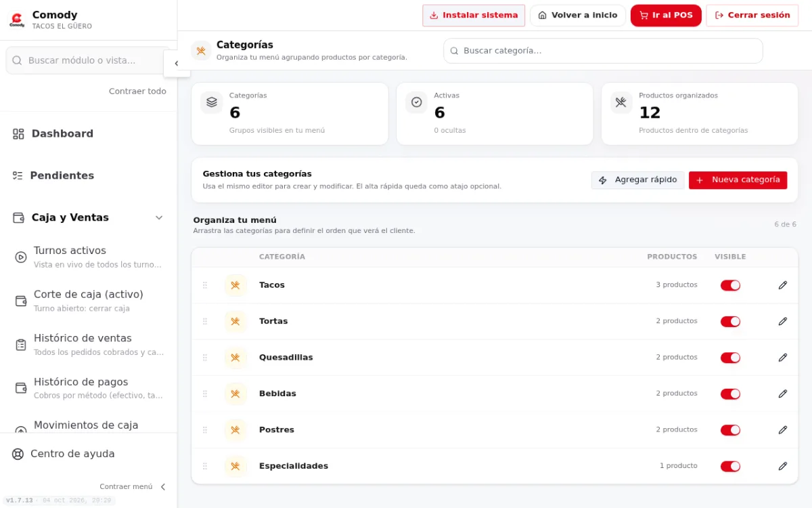This screenshot has width=812, height=508.
Task: Click the Quesadillas category utensils icon
Action: pyautogui.click(x=235, y=358)
